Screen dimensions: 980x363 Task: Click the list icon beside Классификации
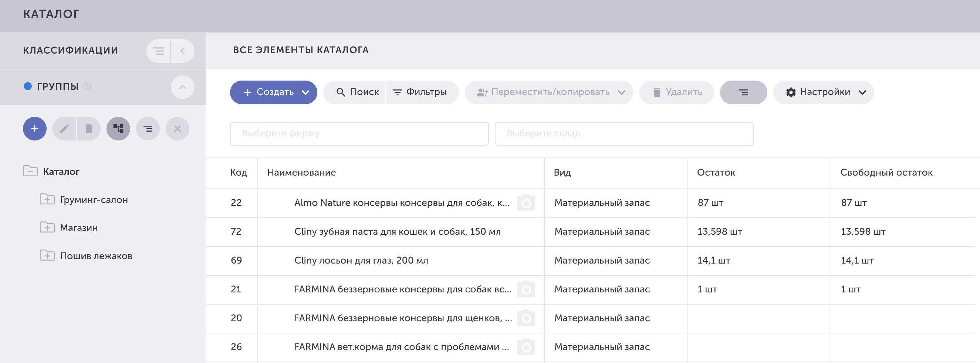point(158,51)
